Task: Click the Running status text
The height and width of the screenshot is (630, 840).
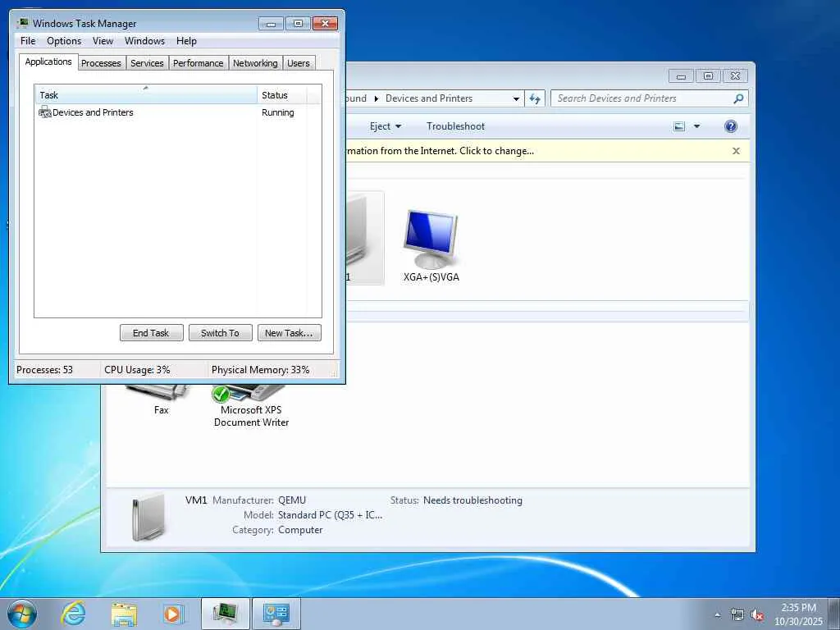Action: click(277, 112)
